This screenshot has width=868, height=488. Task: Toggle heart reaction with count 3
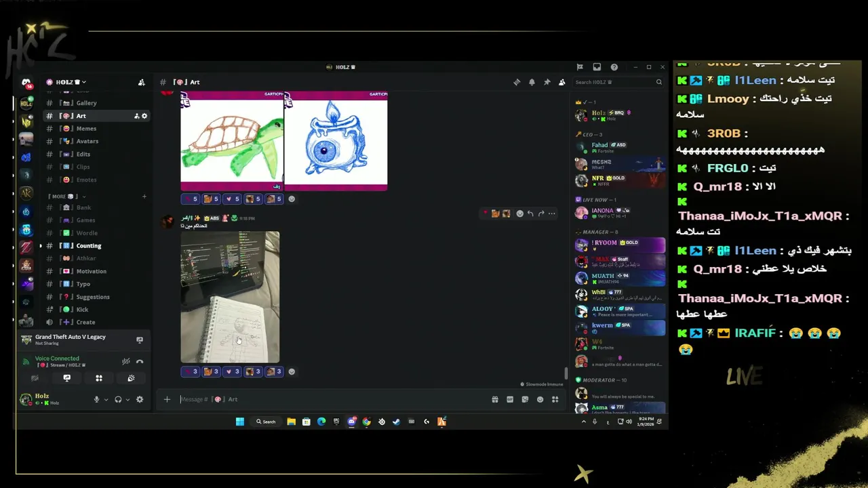pos(233,371)
